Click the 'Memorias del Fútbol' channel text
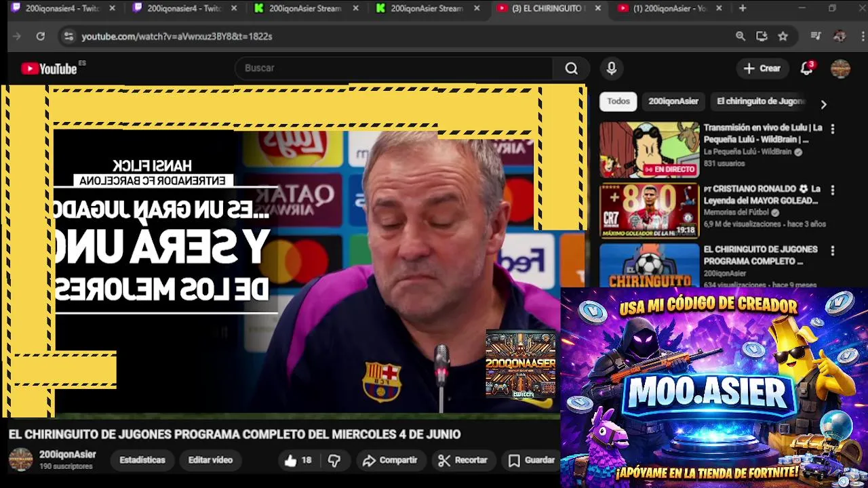The width and height of the screenshot is (868, 488). (737, 213)
